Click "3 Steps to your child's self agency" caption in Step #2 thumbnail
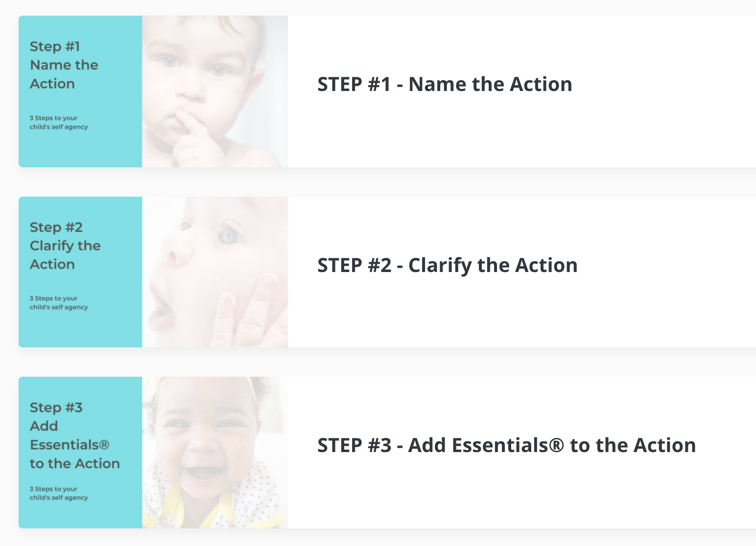 coord(59,303)
